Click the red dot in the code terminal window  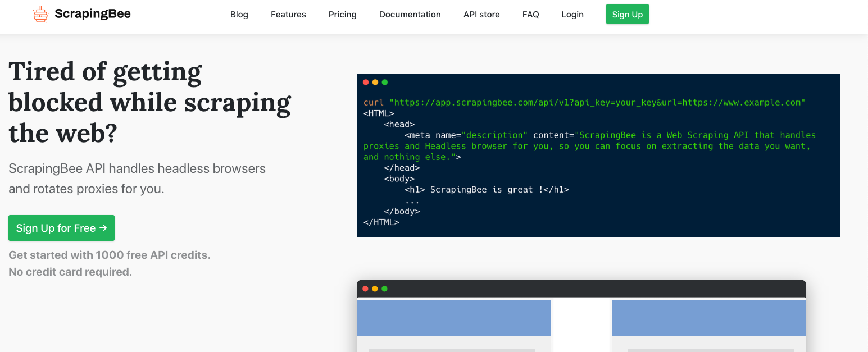coord(366,83)
